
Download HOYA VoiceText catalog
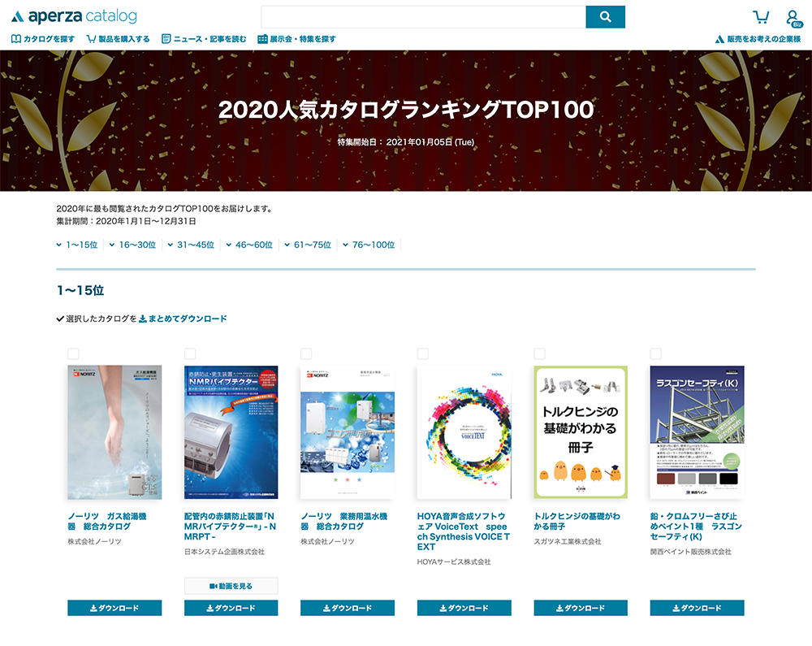coord(464,608)
